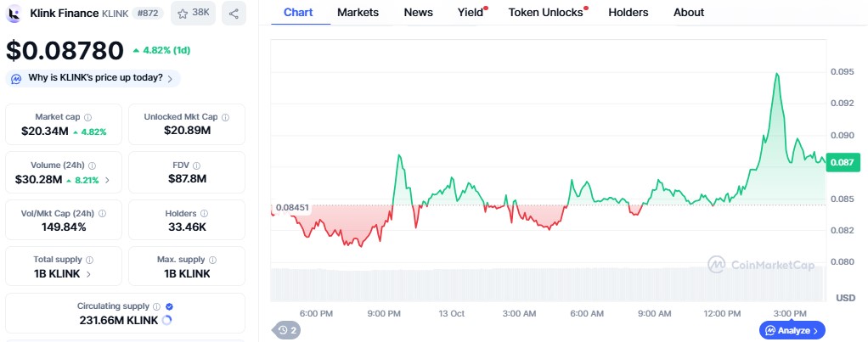Click the circulating supply progress ring

point(166,320)
